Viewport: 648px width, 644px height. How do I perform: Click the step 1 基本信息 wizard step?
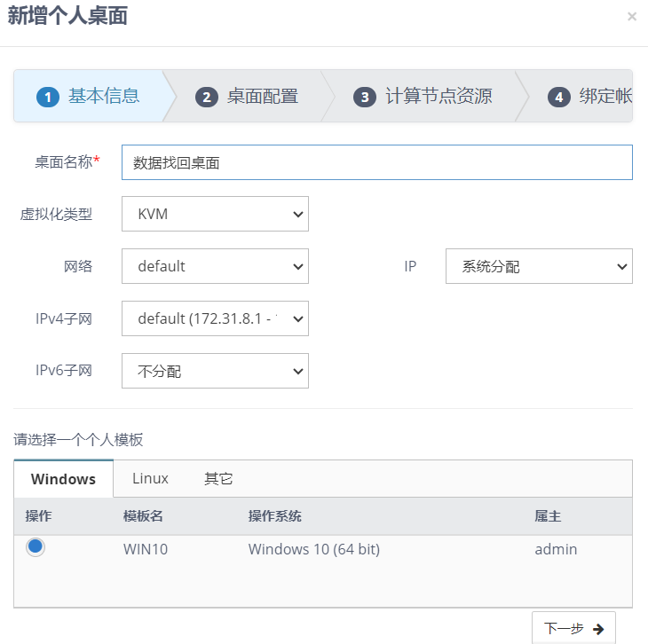[x=89, y=96]
